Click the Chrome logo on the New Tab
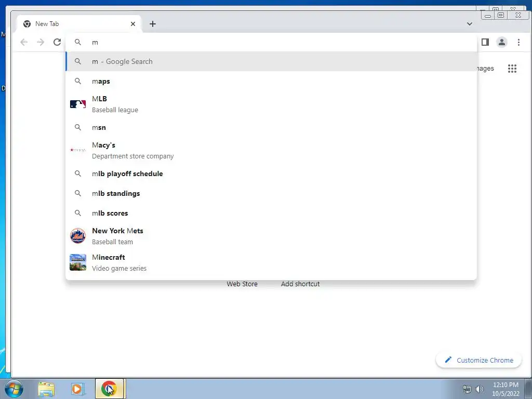Viewport: 532px width, 399px height. point(27,24)
